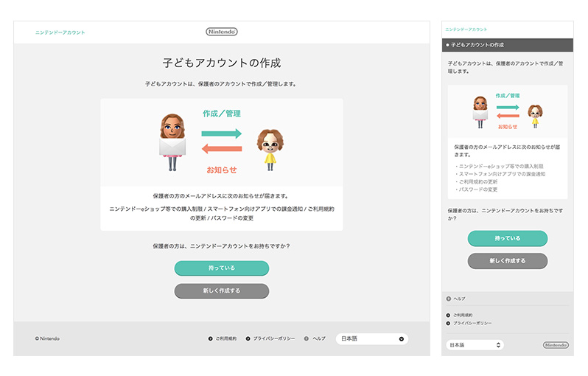
Task: Click the question mark icon beside mobile ヘルプ
Action: [449, 299]
